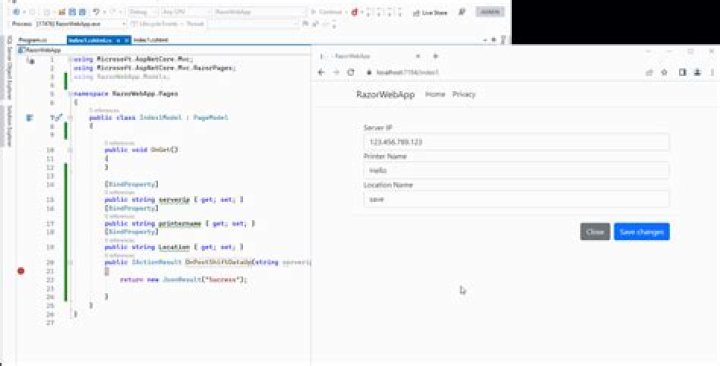This screenshot has width=720, height=366.
Task: Switch to Program.cs tab
Action: point(33,40)
